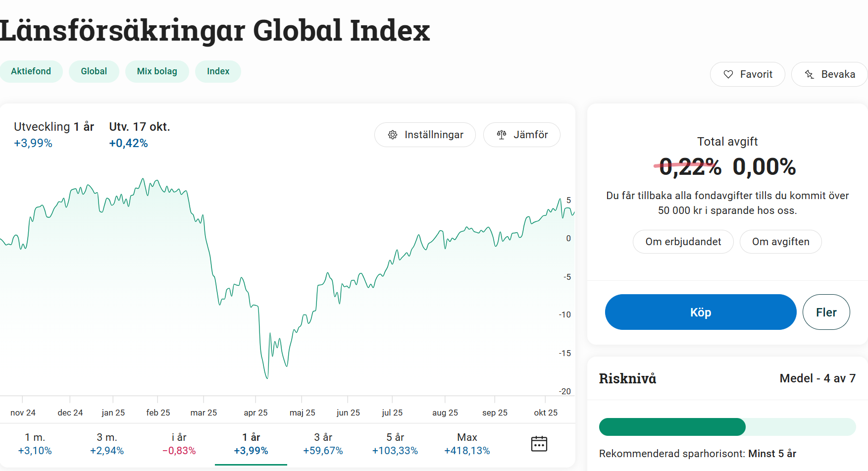Screen dimensions: 868x471
Task: Select the 3 år period tab
Action: (323, 444)
